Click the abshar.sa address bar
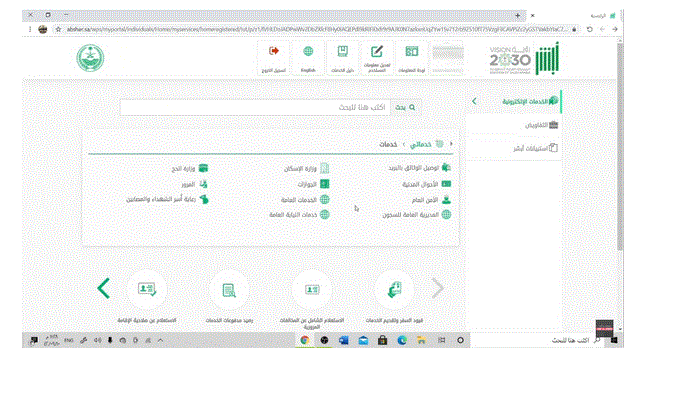The width and height of the screenshot is (681, 399). click(x=317, y=29)
